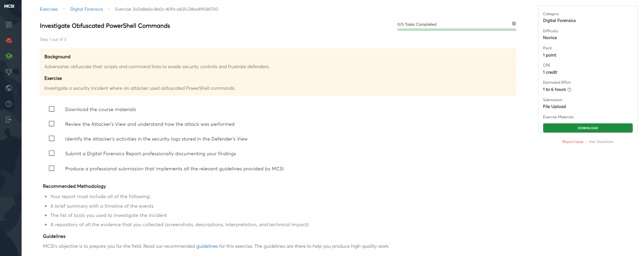
Task: Click the tasks completed progress bar
Action: tap(456, 30)
